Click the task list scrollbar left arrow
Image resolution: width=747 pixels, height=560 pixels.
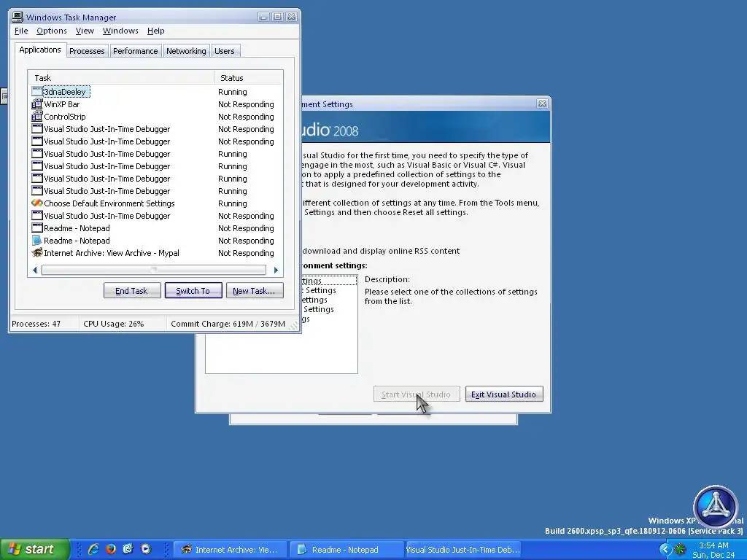point(35,270)
